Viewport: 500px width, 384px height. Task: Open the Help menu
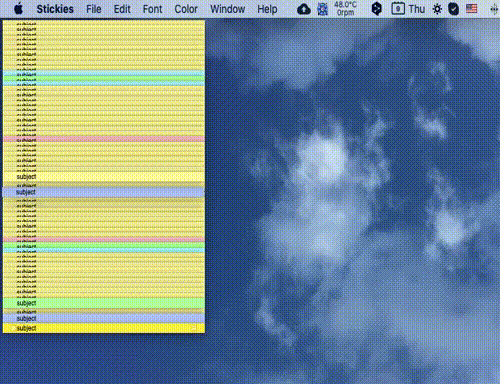[267, 9]
